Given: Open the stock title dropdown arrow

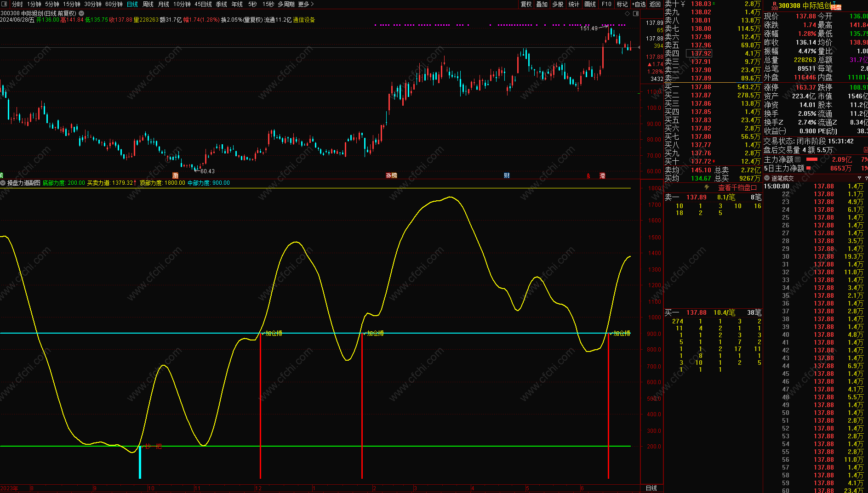Looking at the screenshot, I should click(x=81, y=13).
